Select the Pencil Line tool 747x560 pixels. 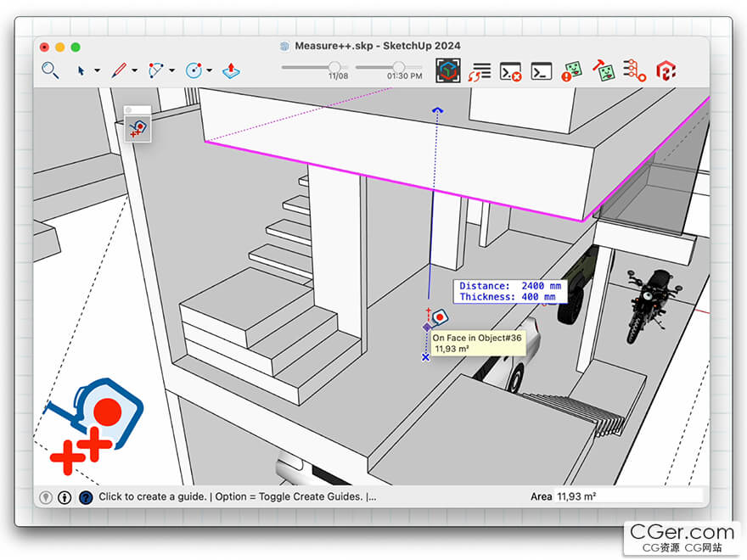tap(119, 70)
